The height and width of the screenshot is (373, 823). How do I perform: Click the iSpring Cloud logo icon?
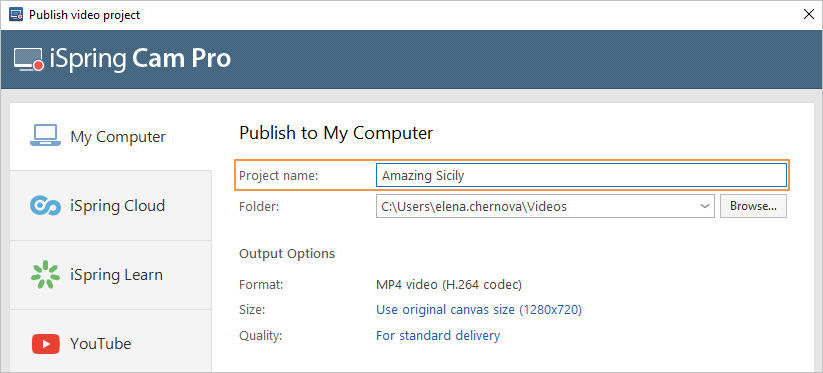(45, 205)
